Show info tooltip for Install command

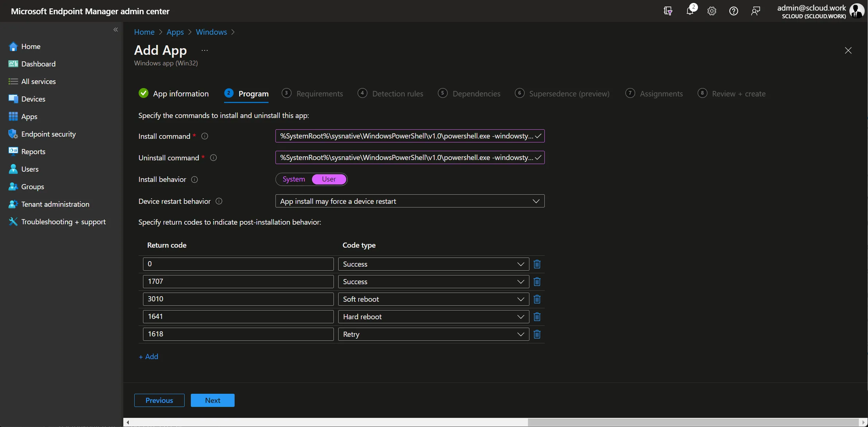tap(205, 136)
